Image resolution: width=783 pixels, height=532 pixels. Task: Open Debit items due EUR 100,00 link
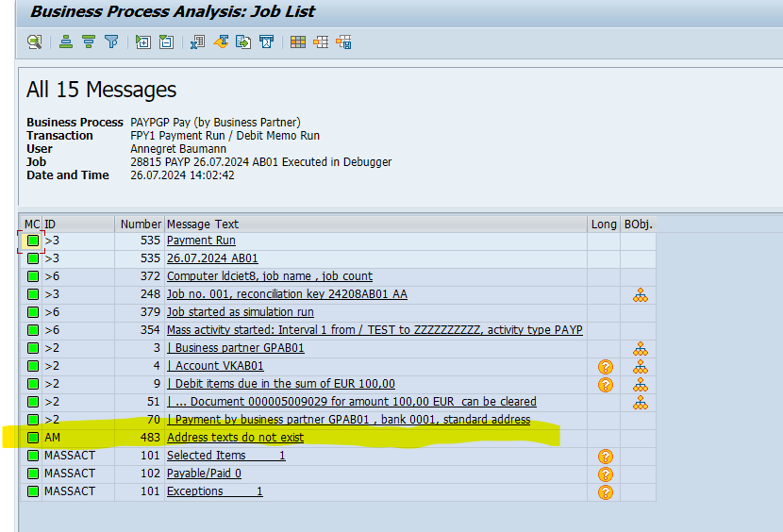coord(280,384)
